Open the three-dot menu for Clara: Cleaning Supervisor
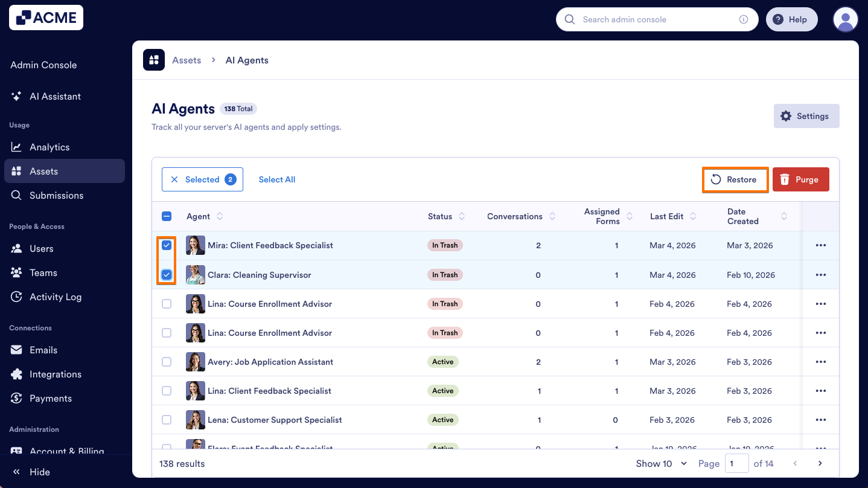 click(x=820, y=274)
